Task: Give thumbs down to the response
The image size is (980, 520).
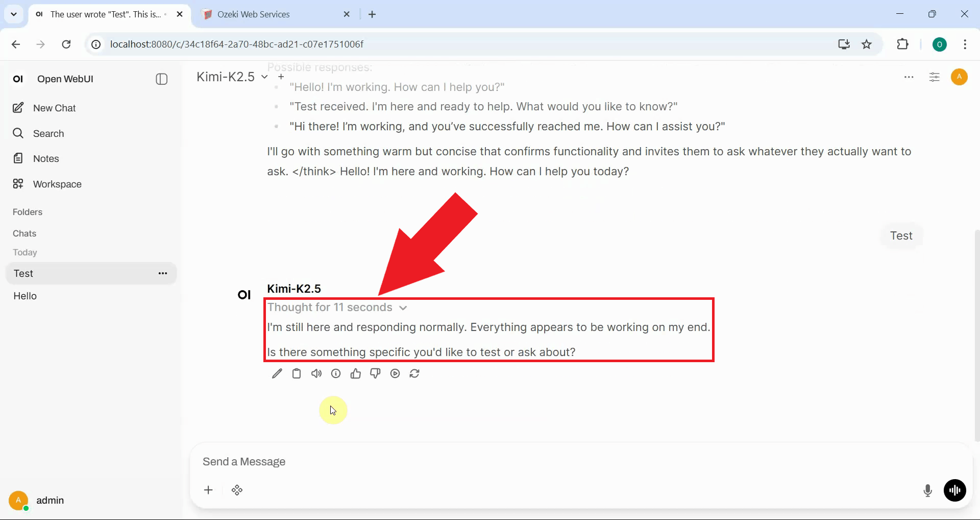Action: (375, 373)
